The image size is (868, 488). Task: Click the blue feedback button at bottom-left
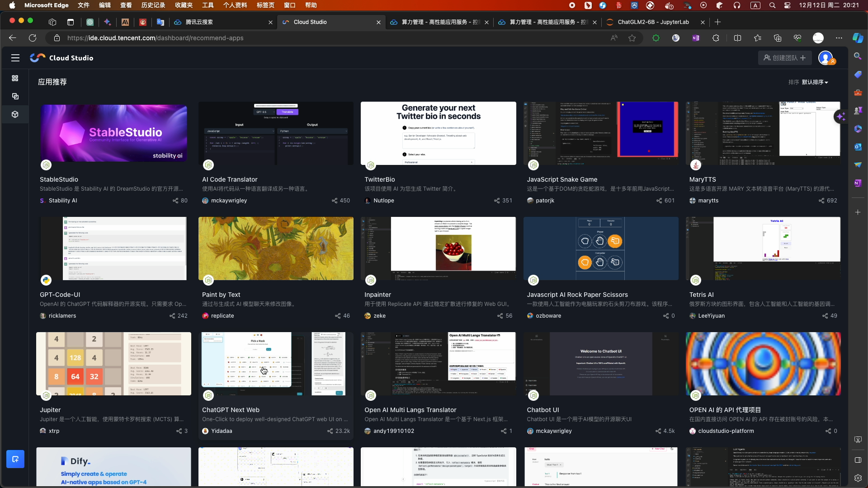[15, 459]
